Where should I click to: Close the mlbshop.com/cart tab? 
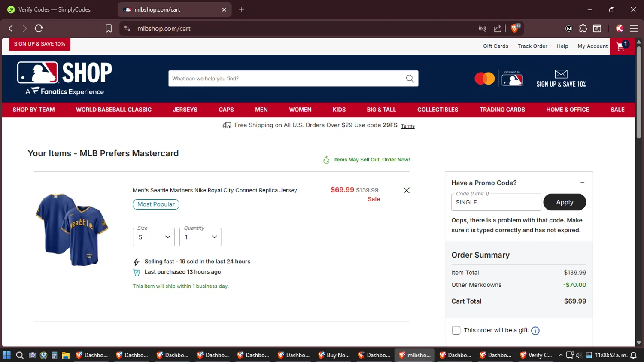point(224,9)
